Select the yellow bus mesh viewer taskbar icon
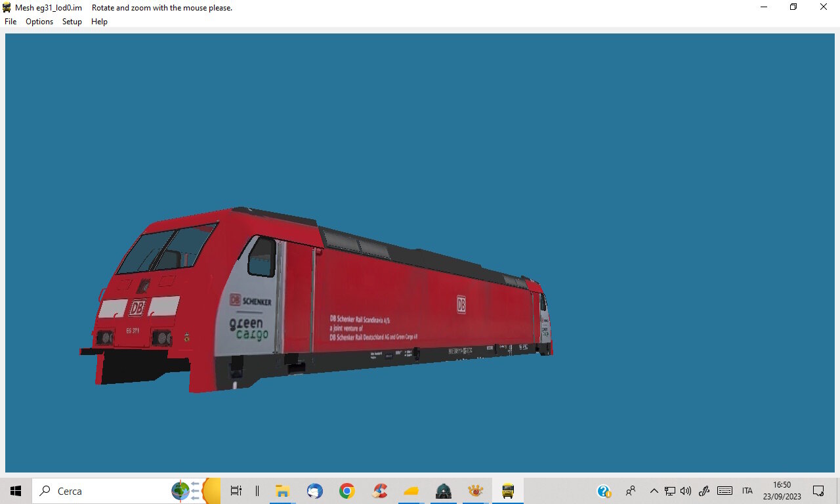Screen dimensions: 840x504 pyautogui.click(x=508, y=491)
